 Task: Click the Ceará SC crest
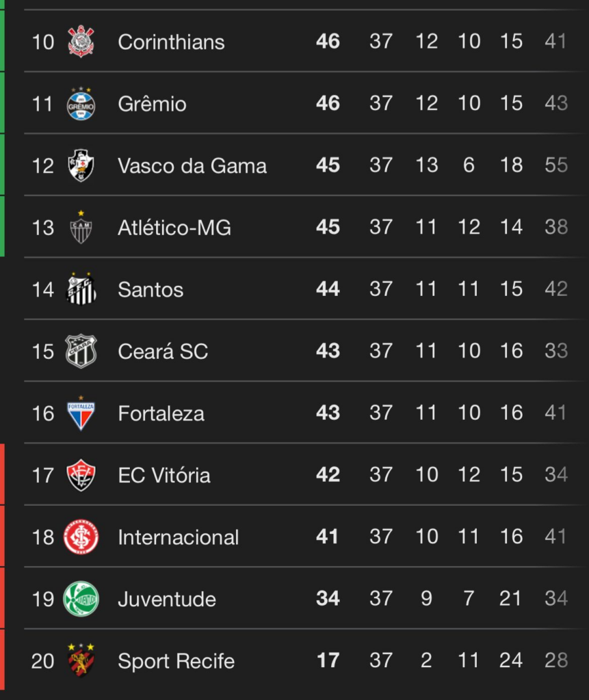coord(81,351)
